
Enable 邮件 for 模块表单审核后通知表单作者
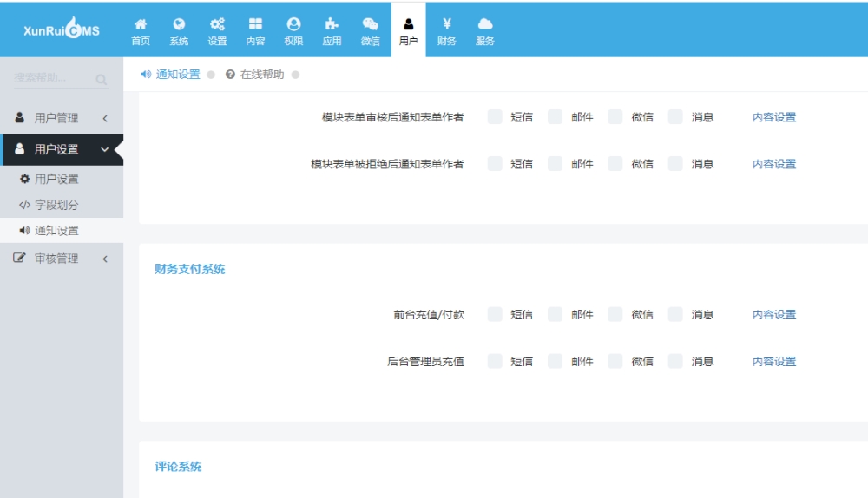click(x=556, y=117)
